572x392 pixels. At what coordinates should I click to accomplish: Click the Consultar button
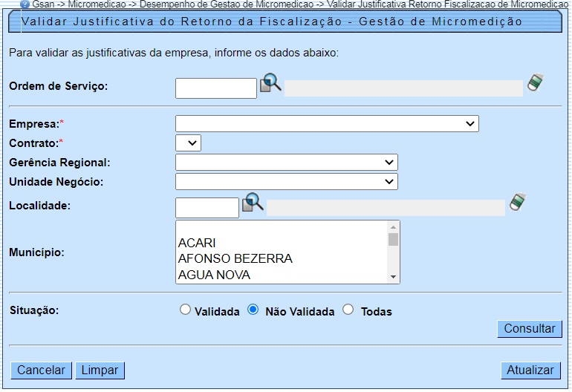click(x=530, y=329)
